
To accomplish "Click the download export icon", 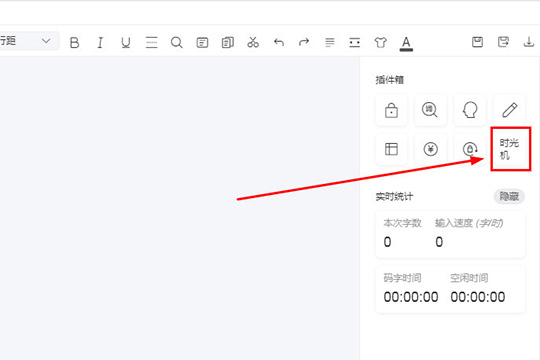I will coord(529,42).
